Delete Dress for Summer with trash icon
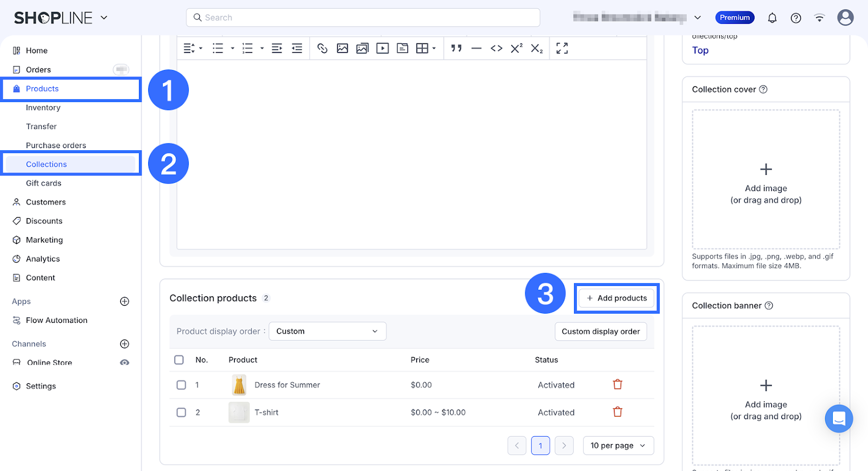Image resolution: width=868 pixels, height=471 pixels. coord(617,385)
